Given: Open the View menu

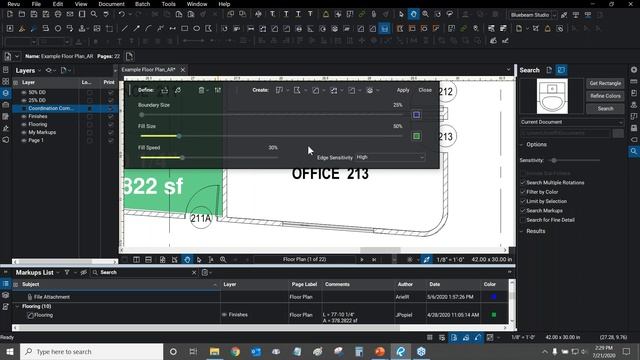Looking at the screenshot, I should point(81,4).
